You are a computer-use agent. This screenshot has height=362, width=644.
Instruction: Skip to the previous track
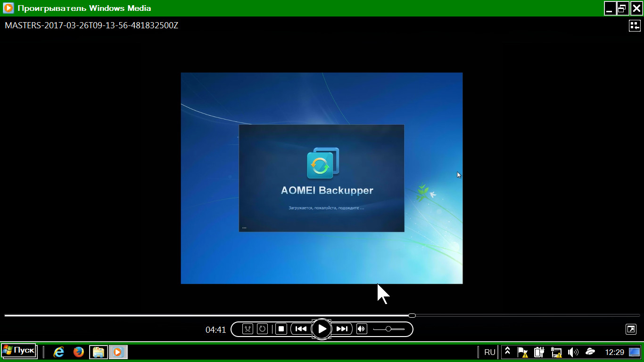tap(301, 329)
